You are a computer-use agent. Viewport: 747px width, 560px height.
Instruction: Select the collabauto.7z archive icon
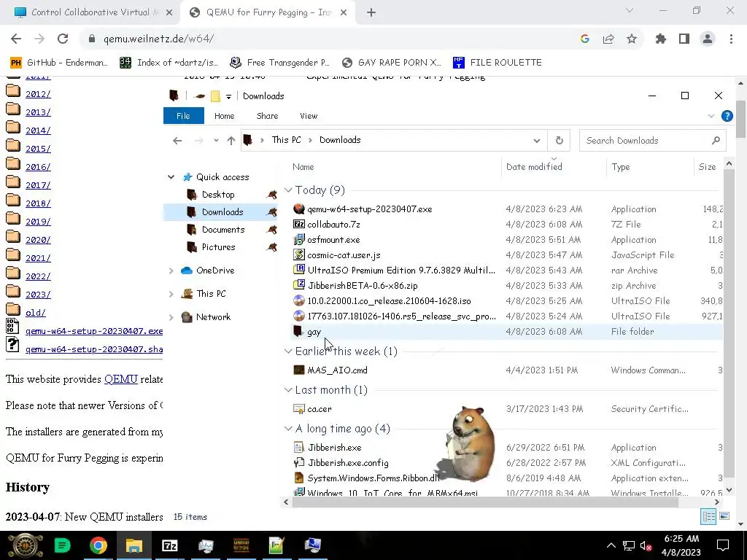pos(298,224)
